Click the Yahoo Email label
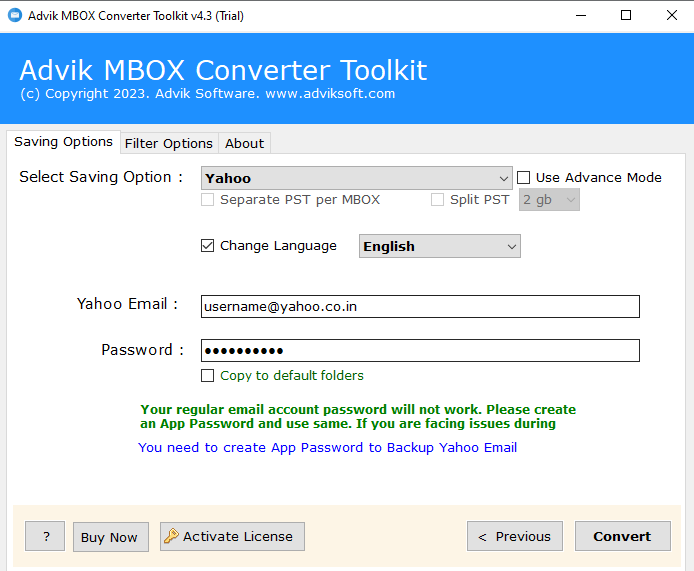The image size is (694, 571). [x=127, y=304]
